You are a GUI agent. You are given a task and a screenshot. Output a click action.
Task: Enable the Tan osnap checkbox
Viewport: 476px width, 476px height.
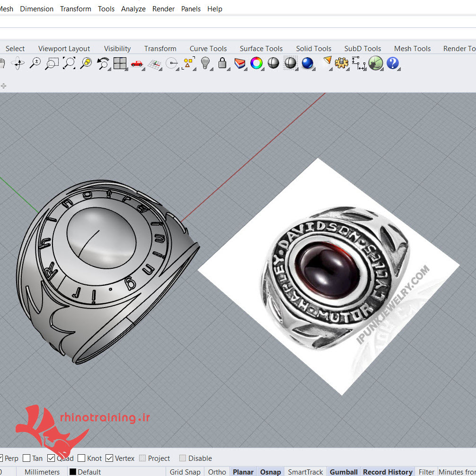coord(26,458)
